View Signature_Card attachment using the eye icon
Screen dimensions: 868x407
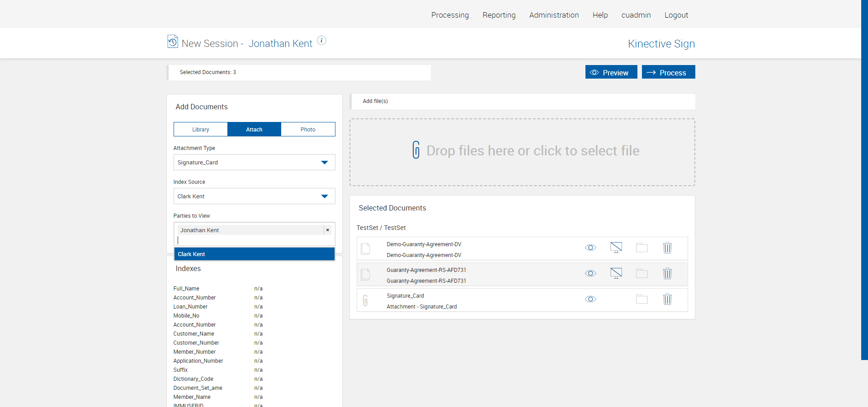pyautogui.click(x=590, y=299)
